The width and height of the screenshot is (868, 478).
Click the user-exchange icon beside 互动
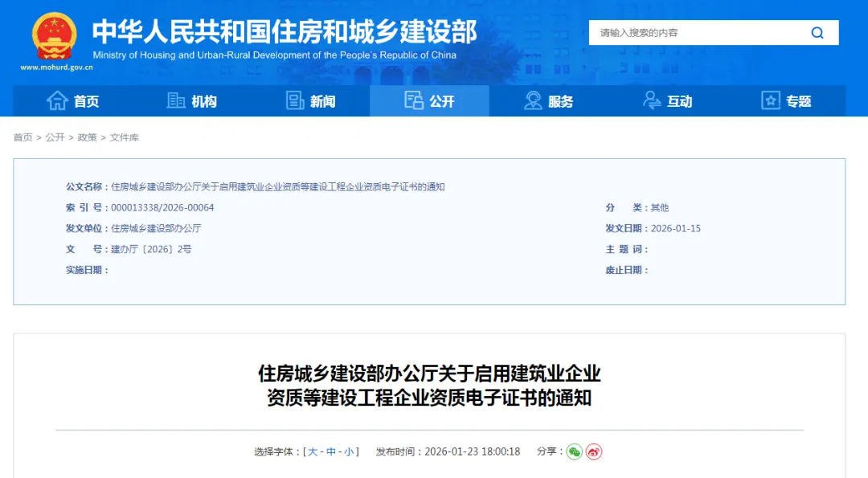tap(652, 100)
